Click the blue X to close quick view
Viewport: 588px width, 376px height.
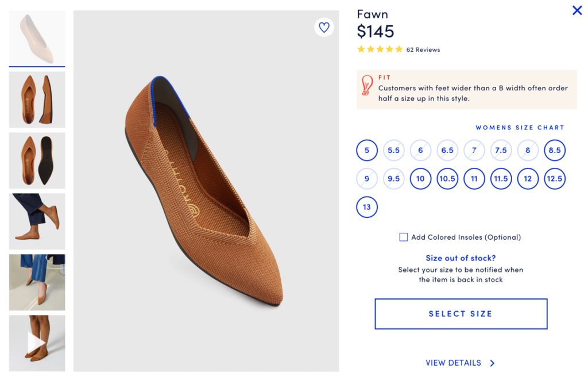pos(576,10)
